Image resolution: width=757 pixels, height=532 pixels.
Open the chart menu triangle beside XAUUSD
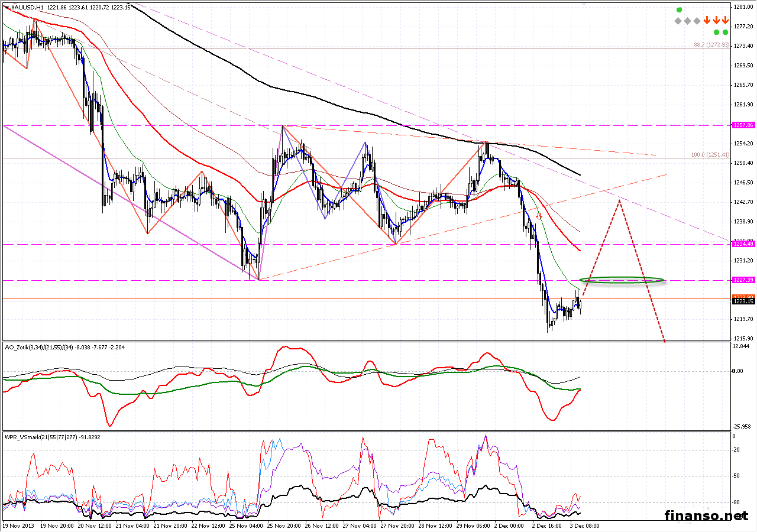tap(6, 8)
